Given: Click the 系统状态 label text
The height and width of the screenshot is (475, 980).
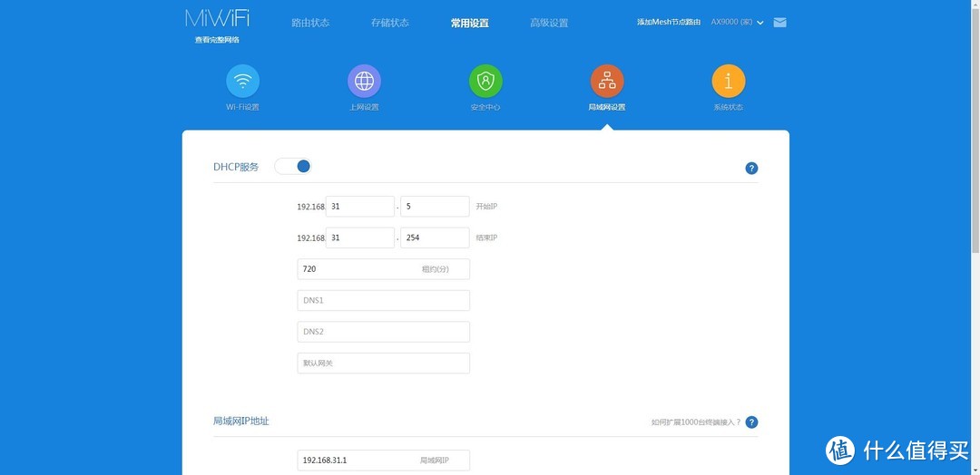Looking at the screenshot, I should [728, 107].
